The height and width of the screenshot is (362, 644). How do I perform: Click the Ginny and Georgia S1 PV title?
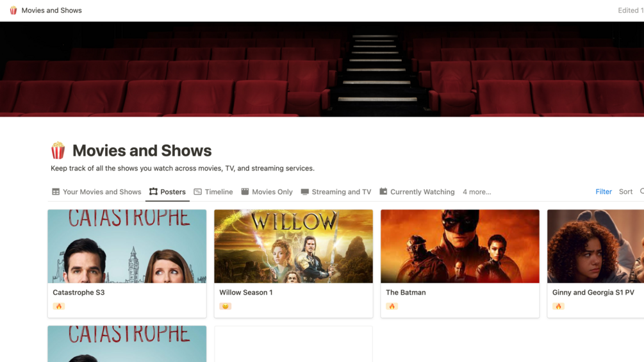593,292
